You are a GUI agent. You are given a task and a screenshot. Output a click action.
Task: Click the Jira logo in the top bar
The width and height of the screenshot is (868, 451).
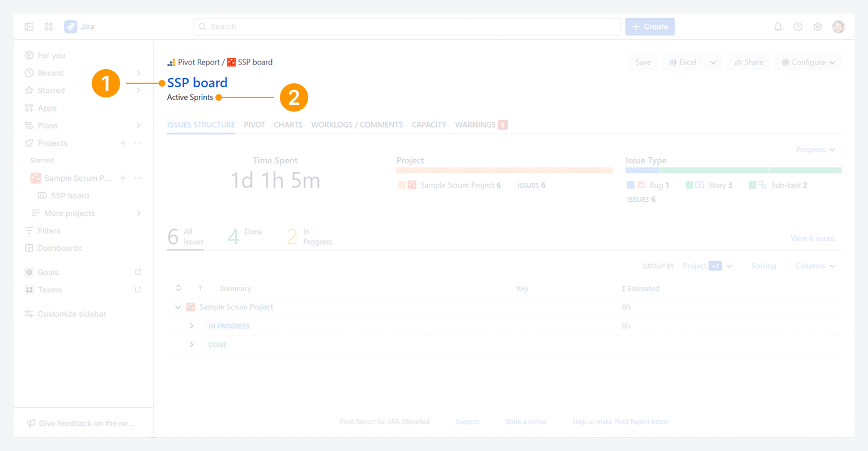pos(79,27)
